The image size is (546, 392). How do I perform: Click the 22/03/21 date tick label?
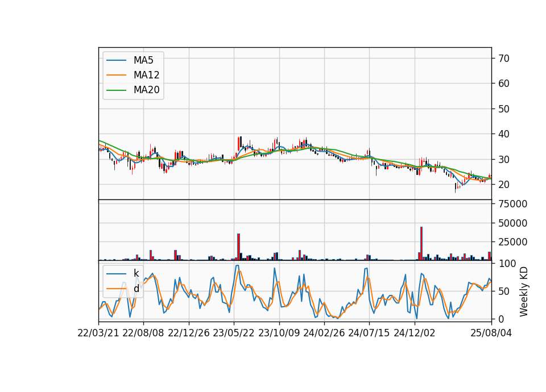(x=98, y=333)
